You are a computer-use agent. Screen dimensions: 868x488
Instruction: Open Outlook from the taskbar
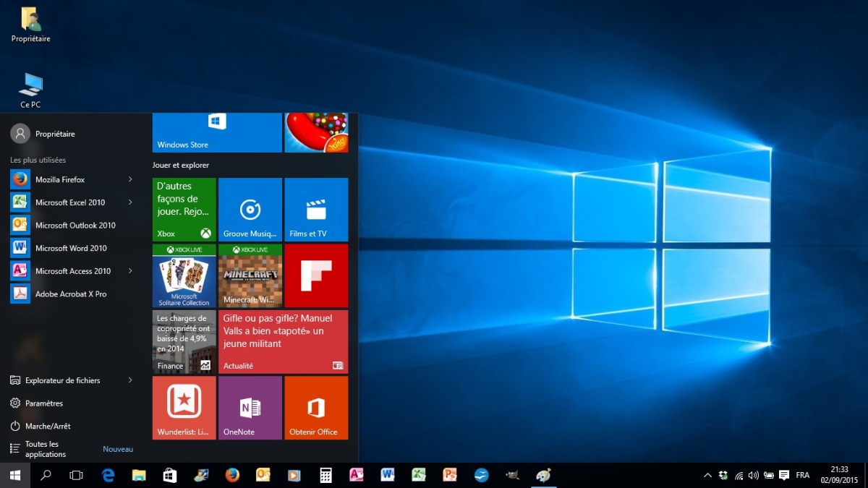pos(263,475)
